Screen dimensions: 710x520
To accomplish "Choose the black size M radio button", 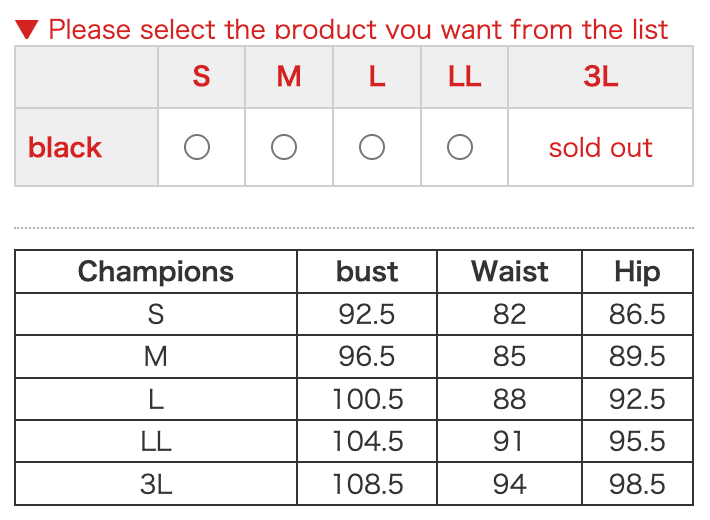I will pyautogui.click(x=284, y=148).
